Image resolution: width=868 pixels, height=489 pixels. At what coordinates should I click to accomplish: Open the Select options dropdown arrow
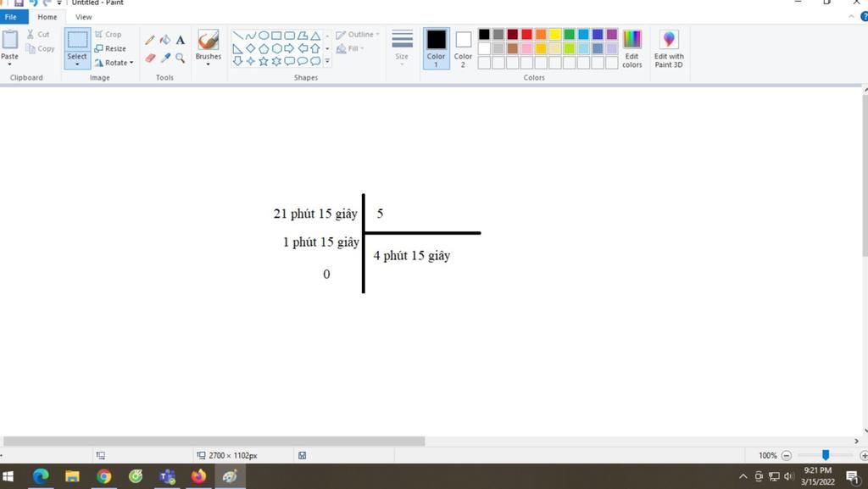pos(77,64)
